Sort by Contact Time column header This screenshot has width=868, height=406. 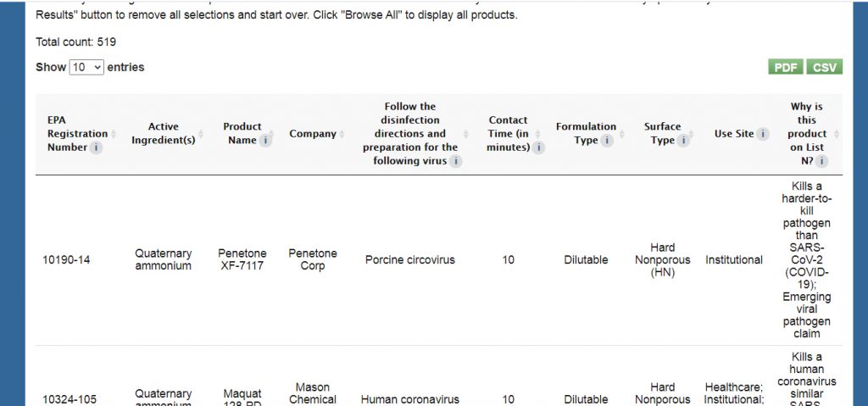click(509, 133)
